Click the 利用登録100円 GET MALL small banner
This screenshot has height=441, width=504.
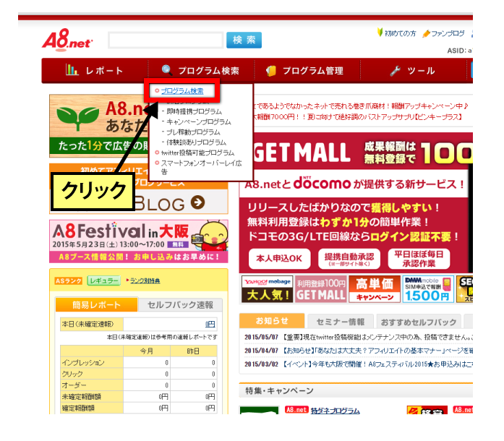(x=321, y=289)
